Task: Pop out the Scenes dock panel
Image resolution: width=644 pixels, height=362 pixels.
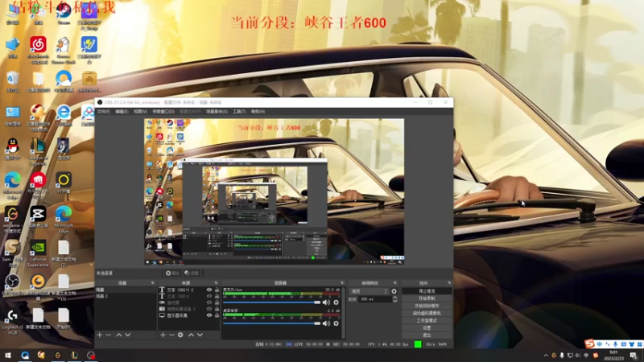Action: [153, 283]
